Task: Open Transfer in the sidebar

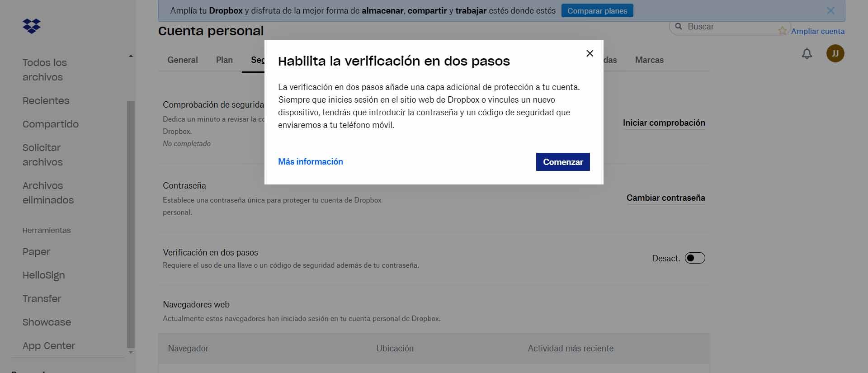Action: click(42, 299)
